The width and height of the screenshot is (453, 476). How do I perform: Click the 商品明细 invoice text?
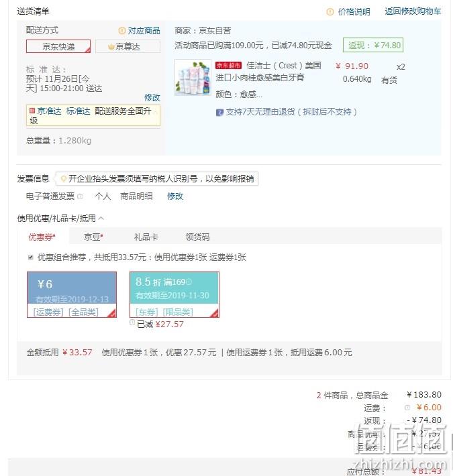[x=136, y=196]
